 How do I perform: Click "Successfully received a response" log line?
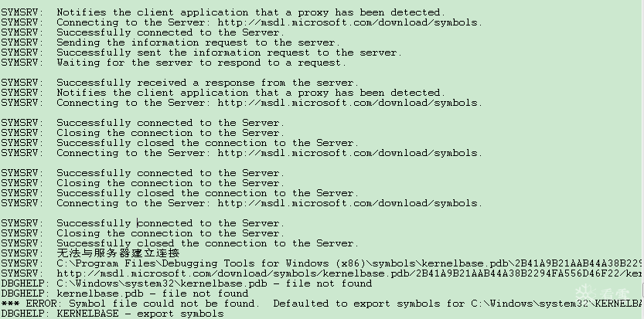point(206,83)
